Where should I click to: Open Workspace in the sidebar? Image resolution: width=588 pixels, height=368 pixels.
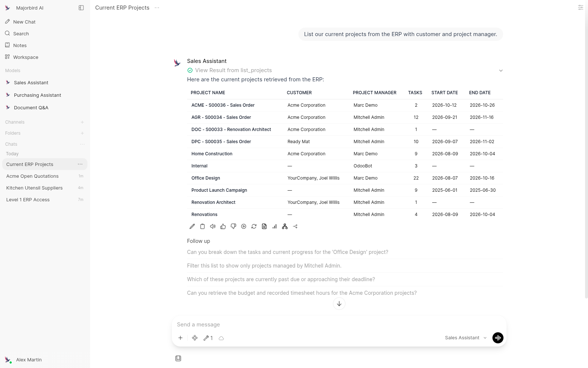[45, 57]
